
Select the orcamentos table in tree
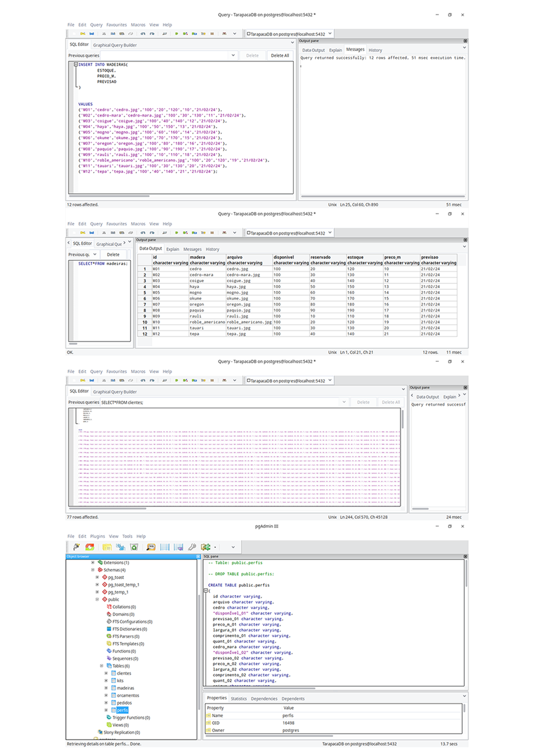(128, 695)
